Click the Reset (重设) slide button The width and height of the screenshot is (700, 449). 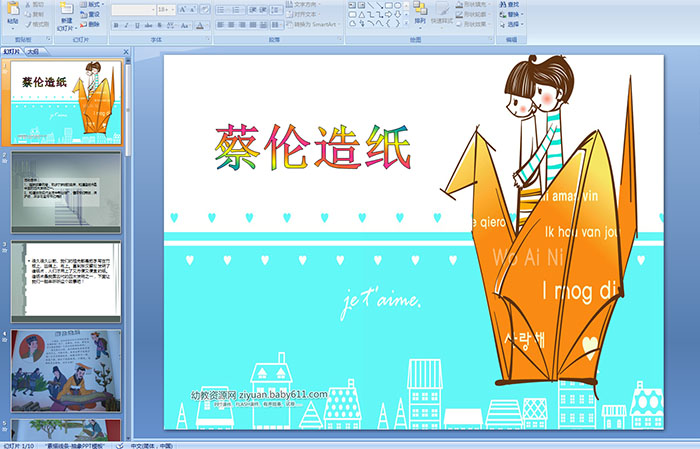click(x=90, y=14)
